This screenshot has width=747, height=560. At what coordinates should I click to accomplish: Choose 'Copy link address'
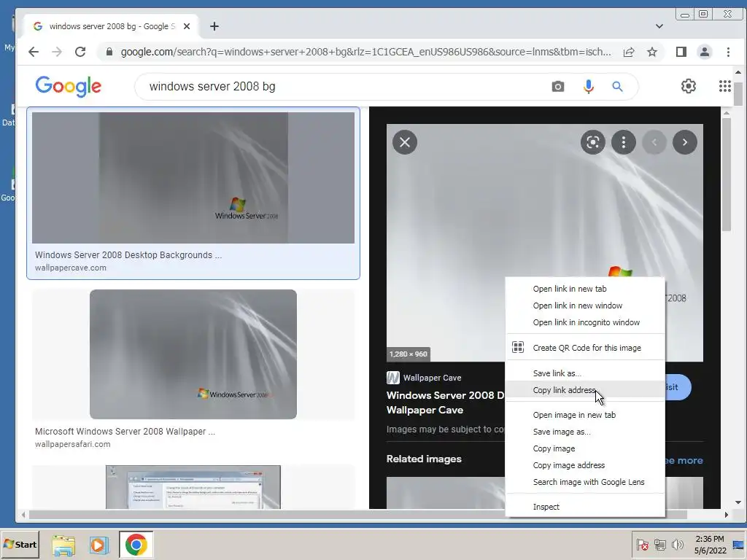click(x=585, y=391)
